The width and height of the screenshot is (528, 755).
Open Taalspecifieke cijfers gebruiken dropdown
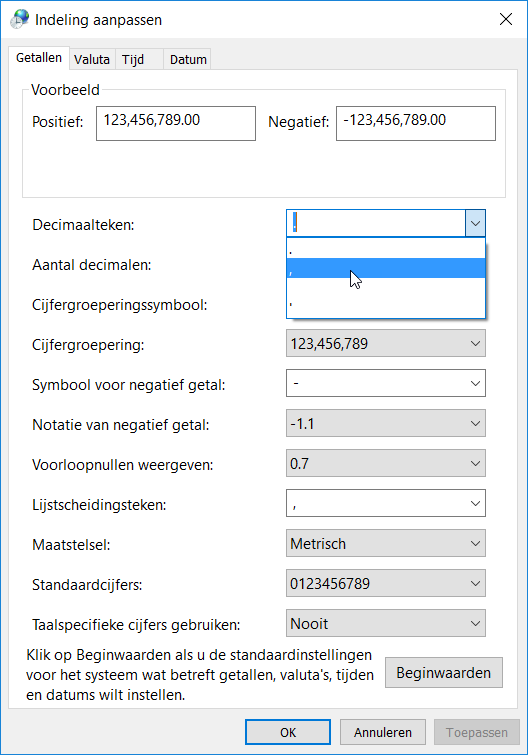pyautogui.click(x=386, y=623)
